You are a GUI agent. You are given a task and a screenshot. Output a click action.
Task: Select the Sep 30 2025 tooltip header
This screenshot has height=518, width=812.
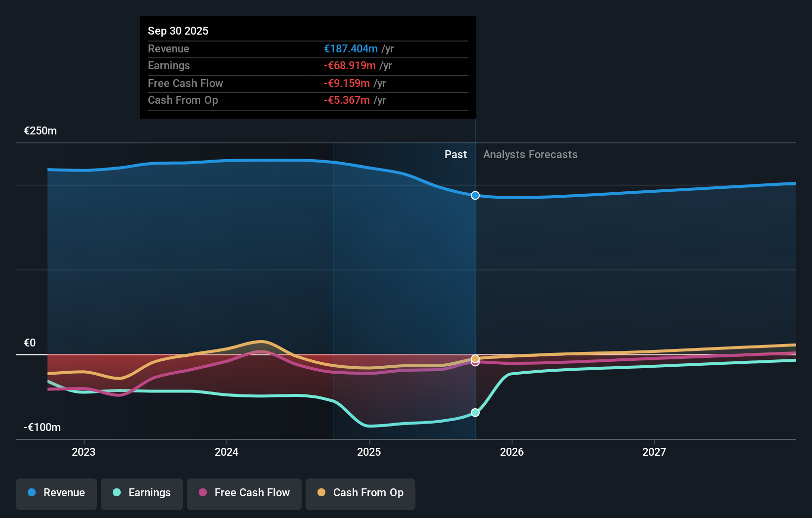coord(178,31)
